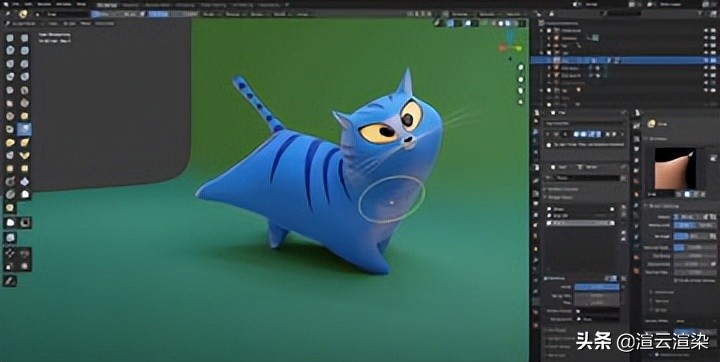Open the Render menu
The width and height of the screenshot is (720, 362).
(x=45, y=5)
